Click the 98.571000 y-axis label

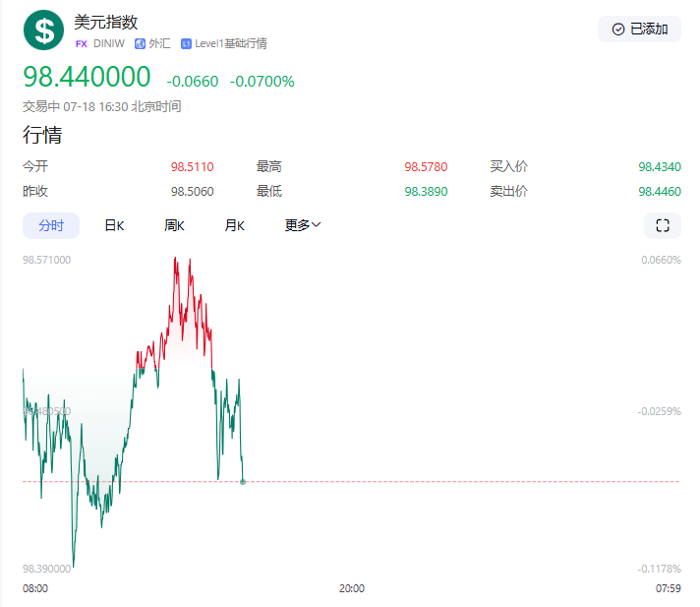coord(46,260)
